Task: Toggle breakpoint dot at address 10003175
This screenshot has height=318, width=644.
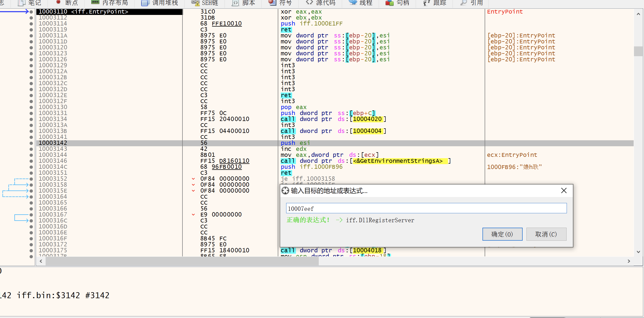Action: tap(31, 250)
